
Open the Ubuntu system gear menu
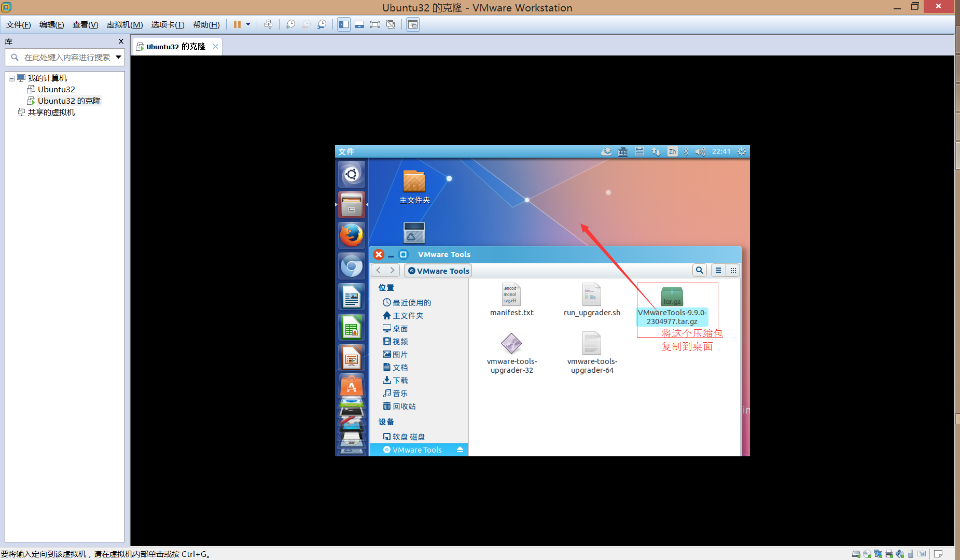tap(742, 151)
